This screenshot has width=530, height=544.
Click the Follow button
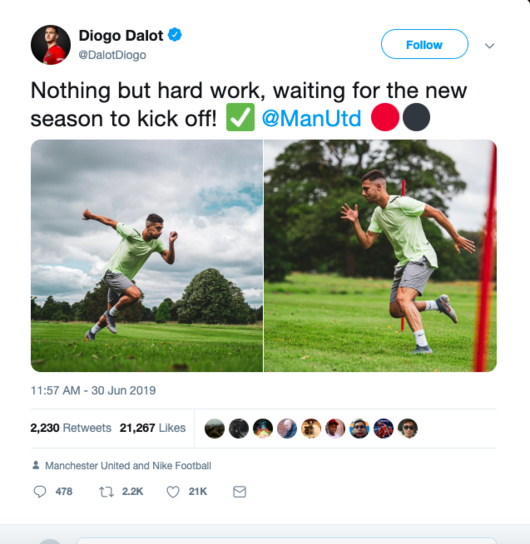pos(425,44)
